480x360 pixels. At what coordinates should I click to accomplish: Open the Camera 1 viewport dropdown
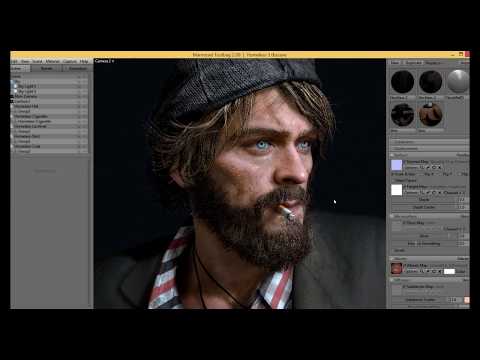pyautogui.click(x=104, y=61)
